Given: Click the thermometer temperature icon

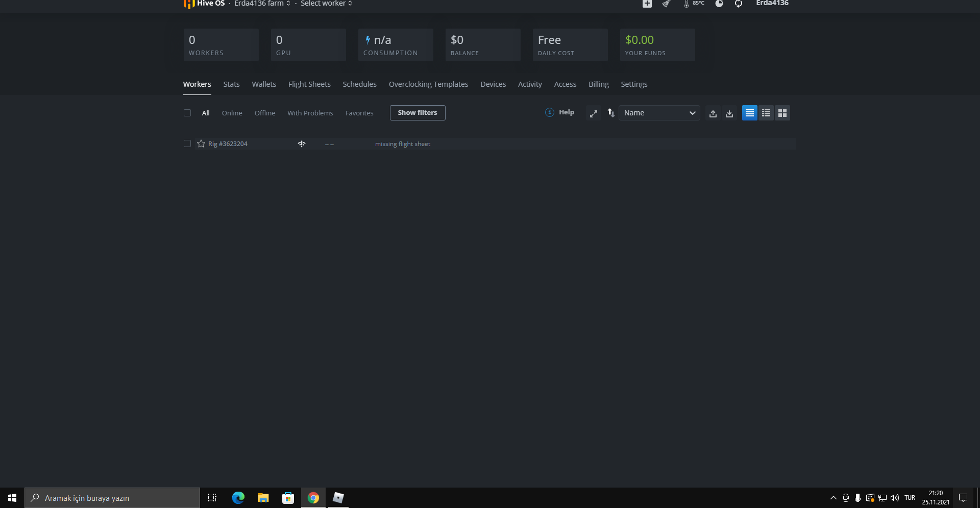Looking at the screenshot, I should (x=687, y=4).
